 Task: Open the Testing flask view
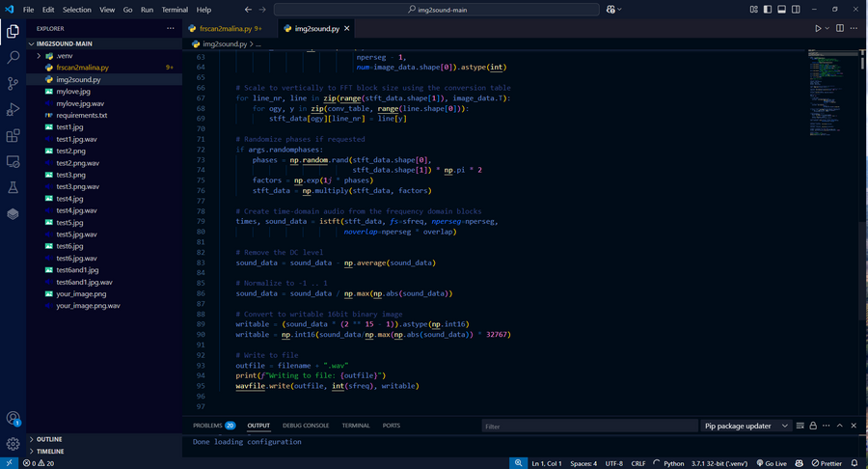click(x=14, y=188)
